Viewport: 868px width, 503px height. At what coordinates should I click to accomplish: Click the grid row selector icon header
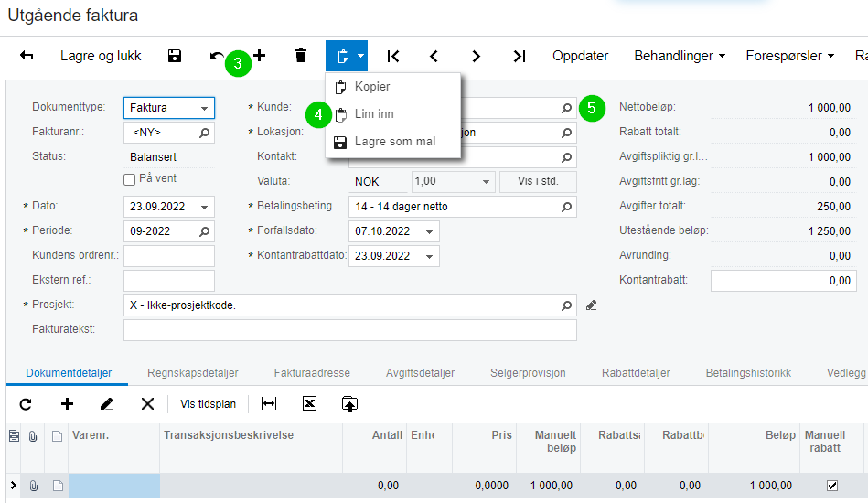pos(14,436)
